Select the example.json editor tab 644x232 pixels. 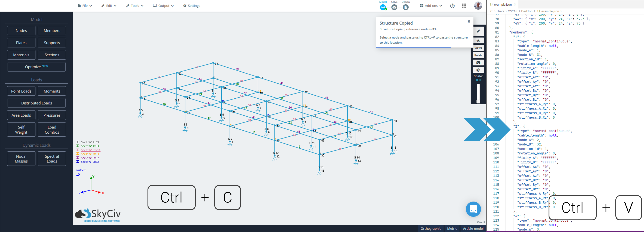pyautogui.click(x=502, y=4)
